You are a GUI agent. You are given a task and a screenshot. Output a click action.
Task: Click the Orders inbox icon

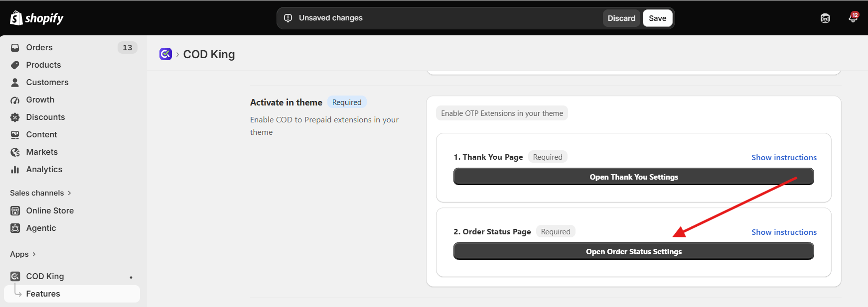15,48
